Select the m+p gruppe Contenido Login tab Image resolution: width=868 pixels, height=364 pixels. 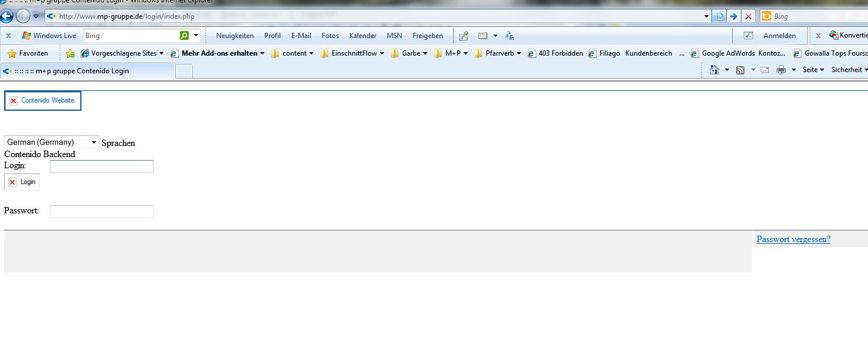[88, 71]
